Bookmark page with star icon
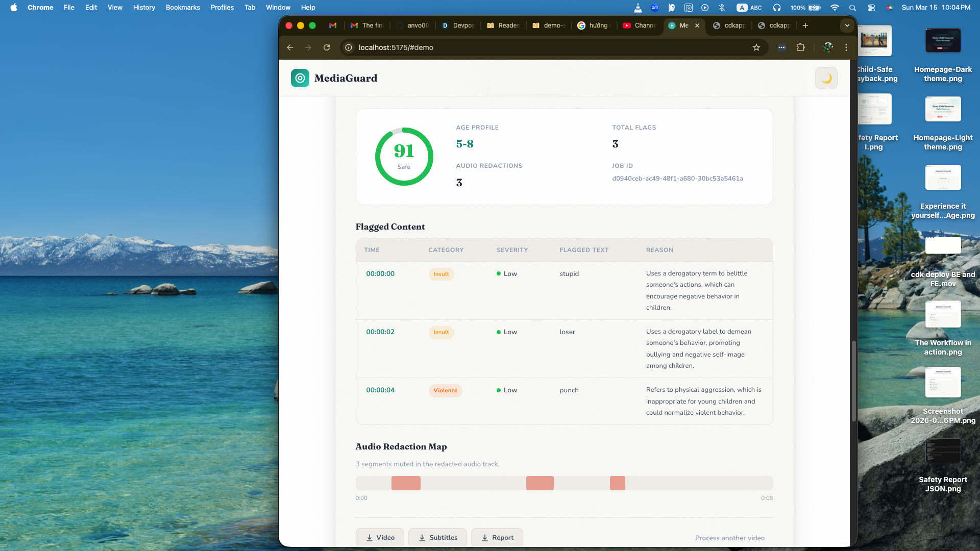 click(x=756, y=47)
